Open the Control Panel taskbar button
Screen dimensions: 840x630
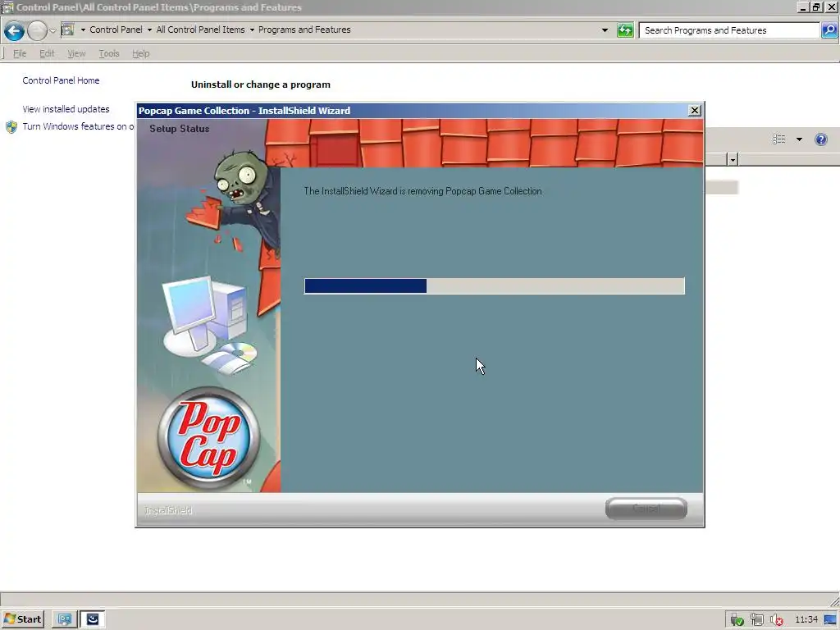coord(65,619)
